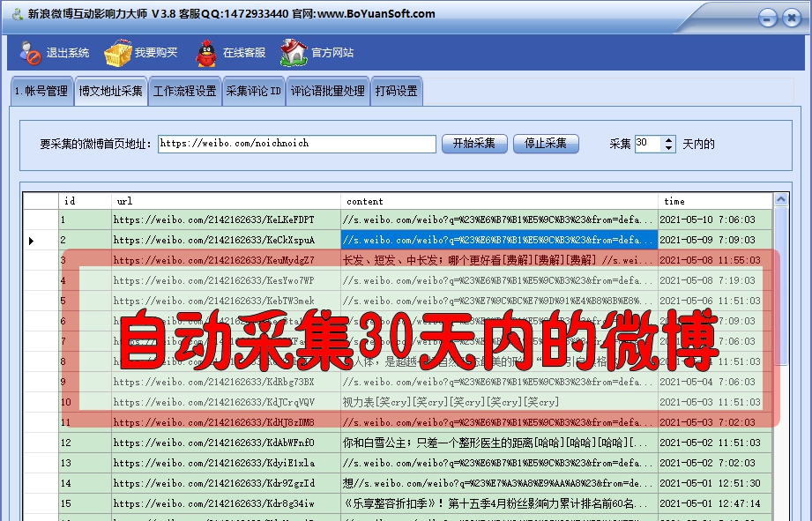812x521 pixels.
Task: Click 我要购买 toolbar label
Action: point(156,53)
